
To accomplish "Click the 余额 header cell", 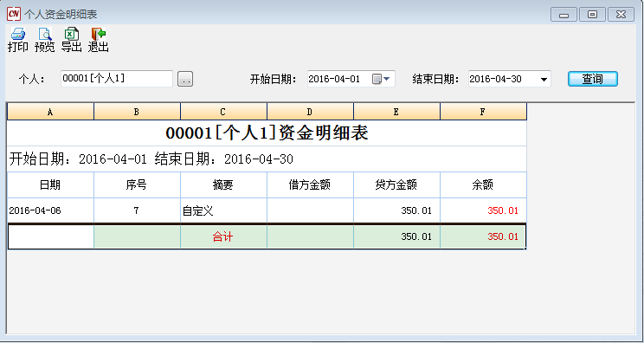I will pos(483,184).
